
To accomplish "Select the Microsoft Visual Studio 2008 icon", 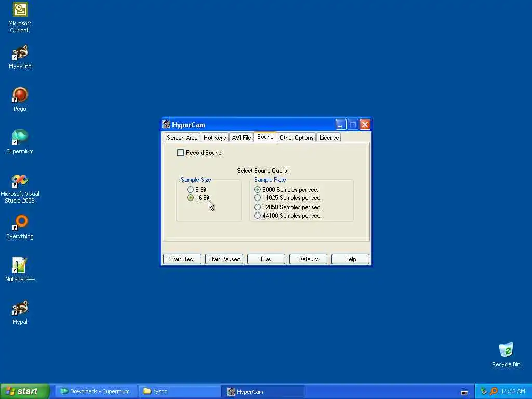I will [x=20, y=189].
